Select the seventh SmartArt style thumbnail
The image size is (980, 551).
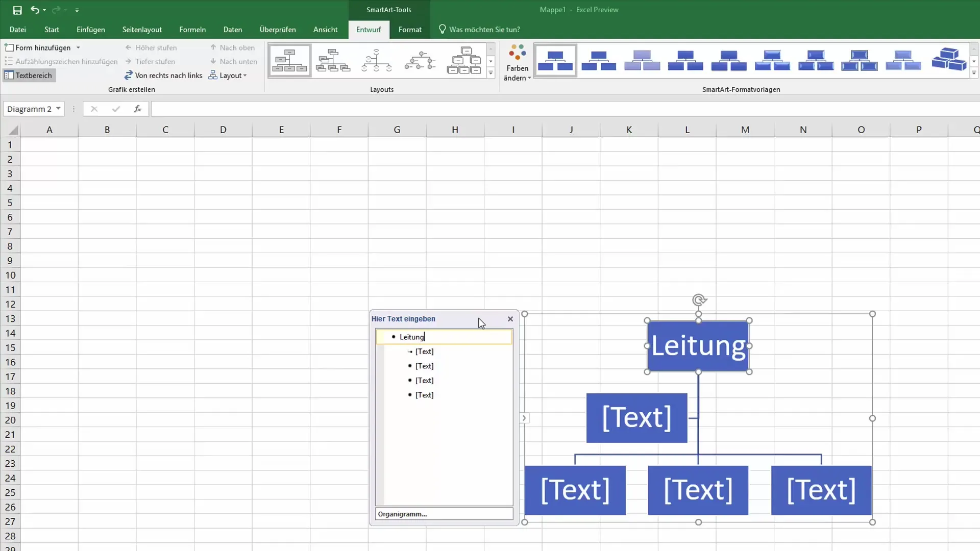[x=816, y=61]
